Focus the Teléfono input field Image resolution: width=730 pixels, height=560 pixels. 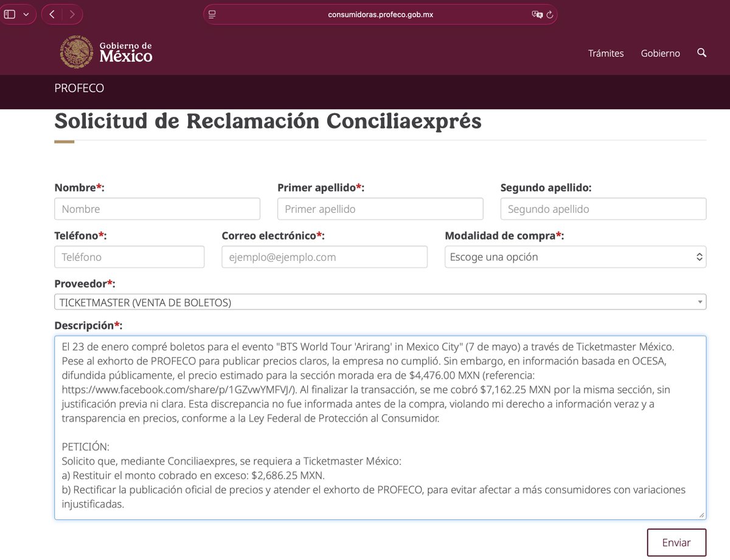129,257
